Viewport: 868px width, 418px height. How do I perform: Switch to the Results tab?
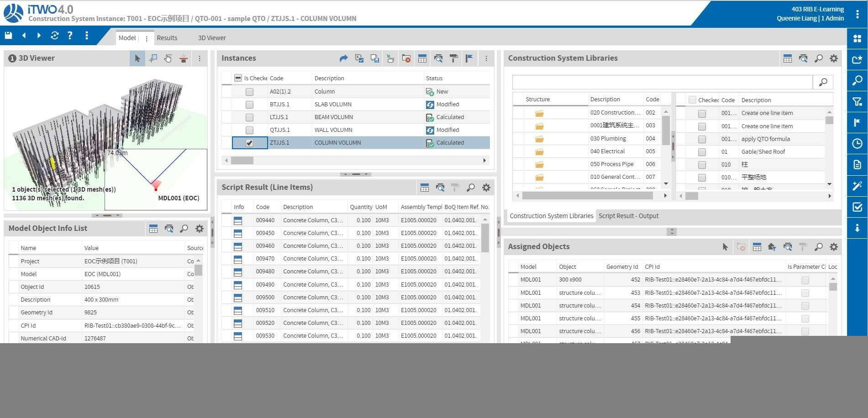167,38
